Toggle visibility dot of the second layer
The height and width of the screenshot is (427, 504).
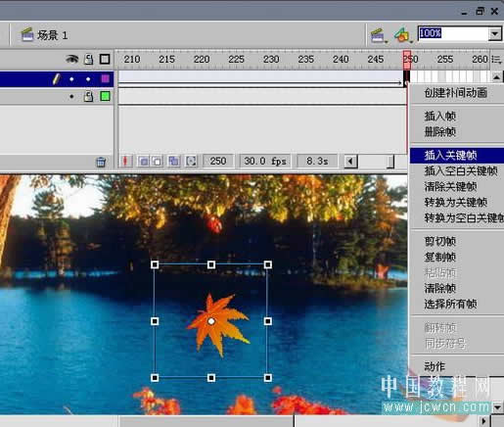click(71, 97)
